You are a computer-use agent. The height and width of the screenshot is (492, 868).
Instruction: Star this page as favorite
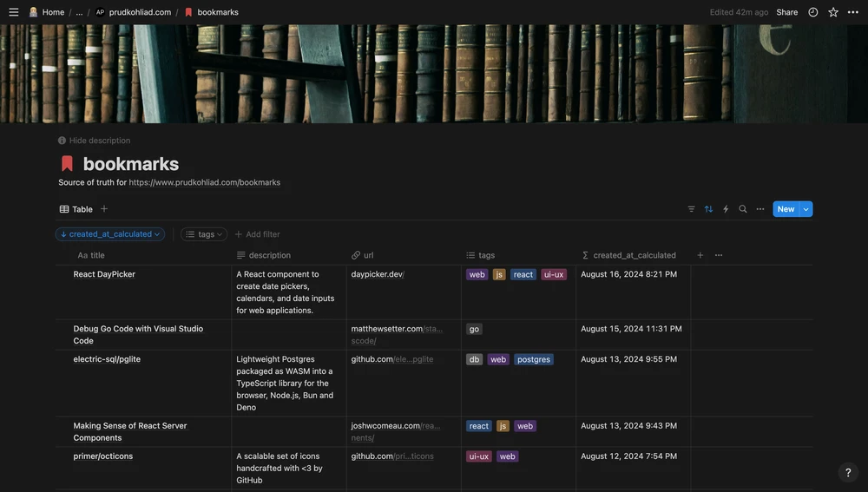click(833, 12)
